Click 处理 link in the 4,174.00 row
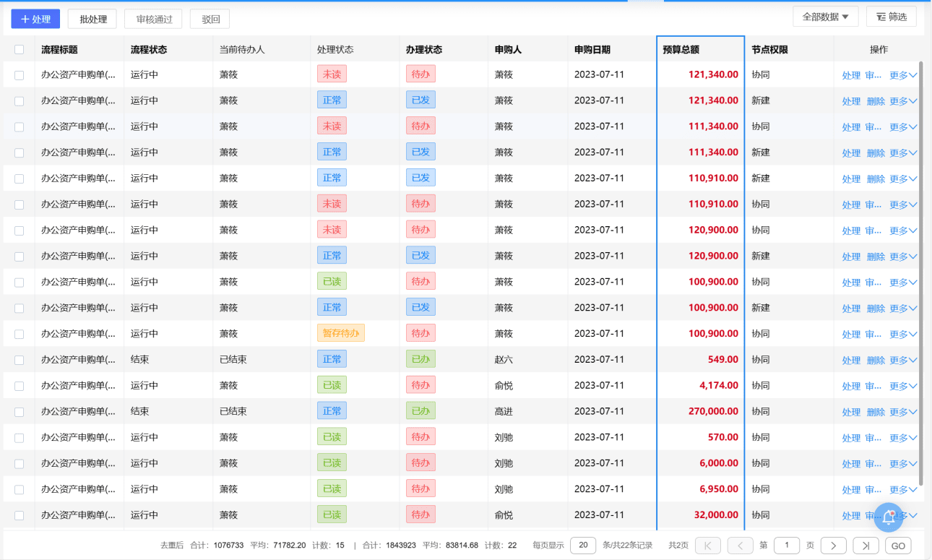This screenshot has width=932, height=560. pyautogui.click(x=851, y=386)
